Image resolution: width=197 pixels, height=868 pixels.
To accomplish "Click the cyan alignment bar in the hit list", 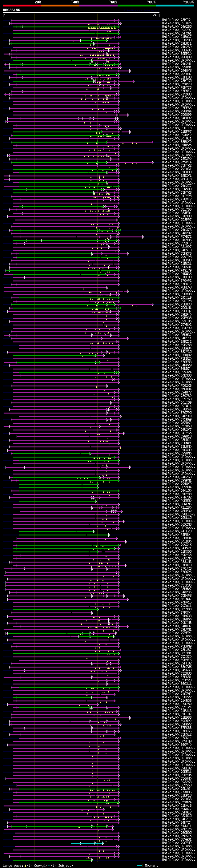I will [87, 843].
